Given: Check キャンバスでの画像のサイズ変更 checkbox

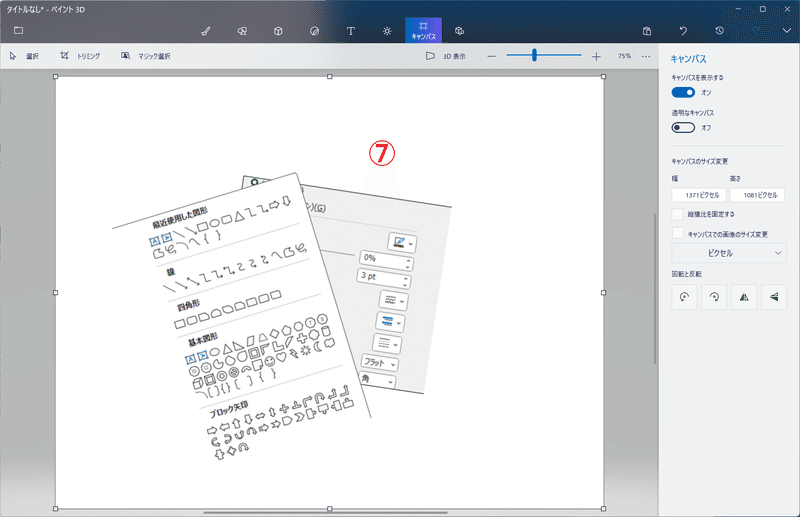Looking at the screenshot, I should (x=677, y=233).
